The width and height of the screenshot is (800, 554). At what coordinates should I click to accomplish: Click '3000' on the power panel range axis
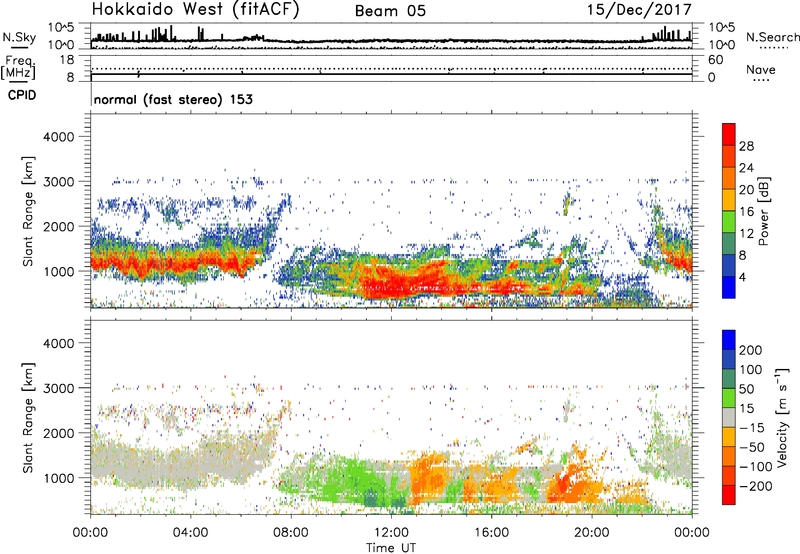[59, 182]
